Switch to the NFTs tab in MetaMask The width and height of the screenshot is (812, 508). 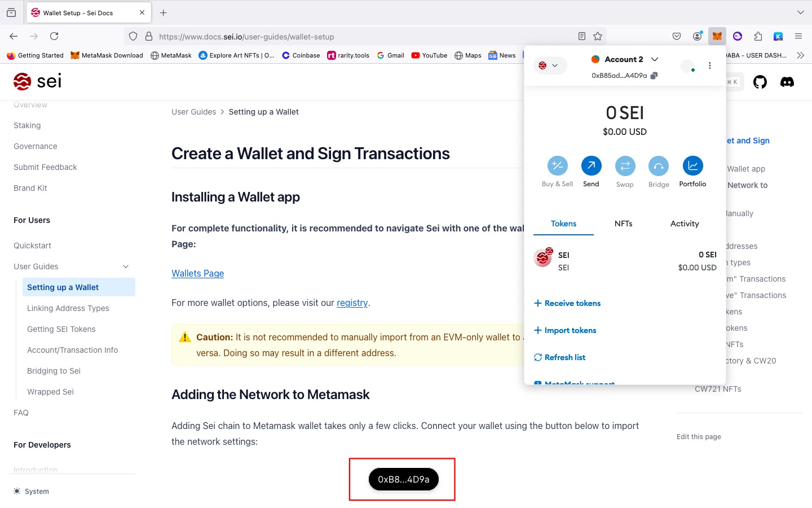tap(623, 224)
